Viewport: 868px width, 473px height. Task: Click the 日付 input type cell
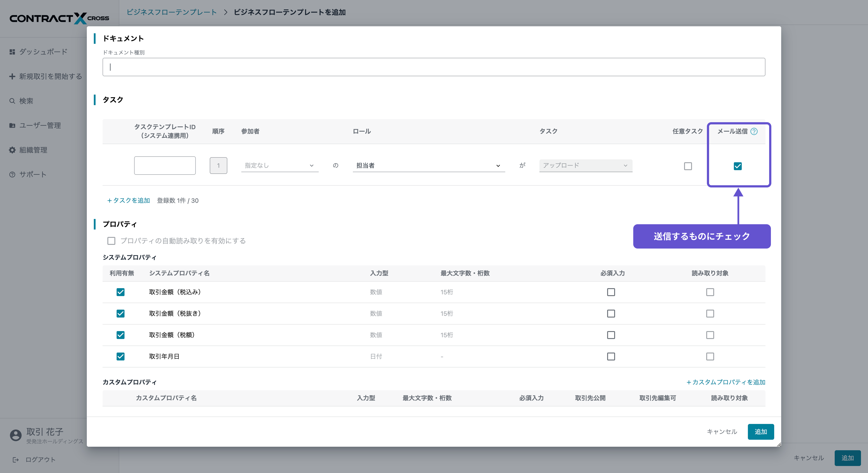[x=376, y=357]
